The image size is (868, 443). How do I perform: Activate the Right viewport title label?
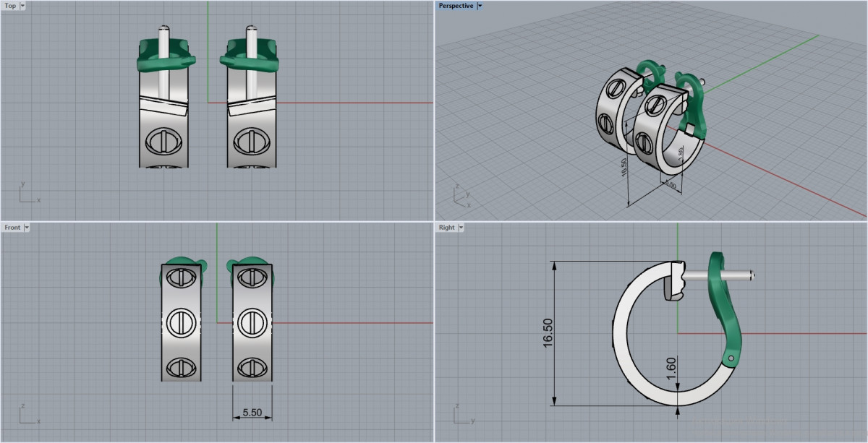[446, 228]
